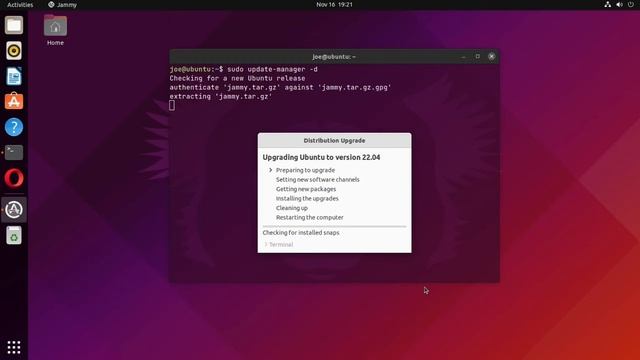This screenshot has width=640, height=360.
Task: Click 'Cleaning up' step
Action: pos(291,208)
